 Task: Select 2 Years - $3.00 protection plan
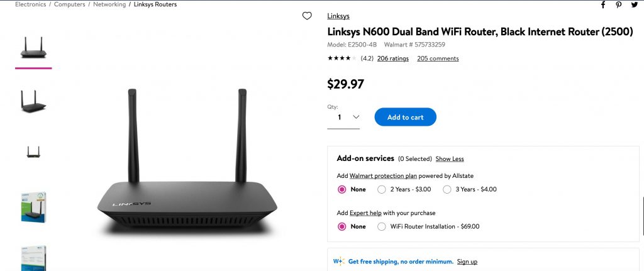[382, 189]
